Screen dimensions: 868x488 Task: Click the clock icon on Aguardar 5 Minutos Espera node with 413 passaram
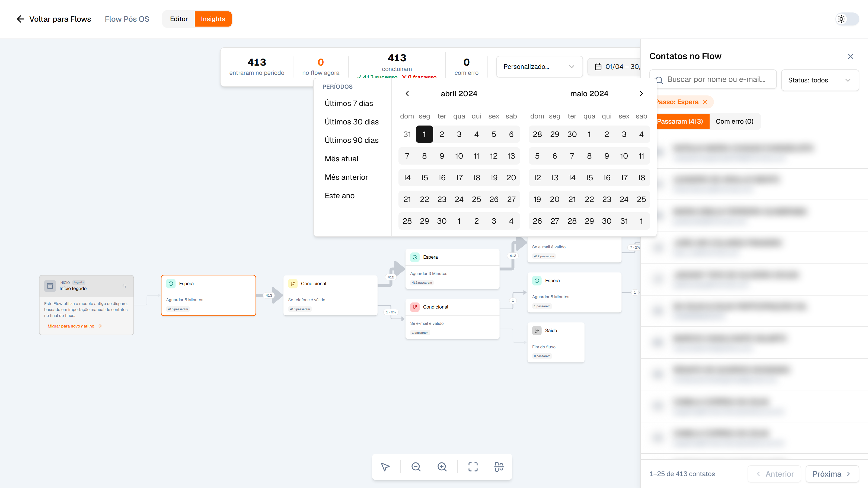point(171,284)
